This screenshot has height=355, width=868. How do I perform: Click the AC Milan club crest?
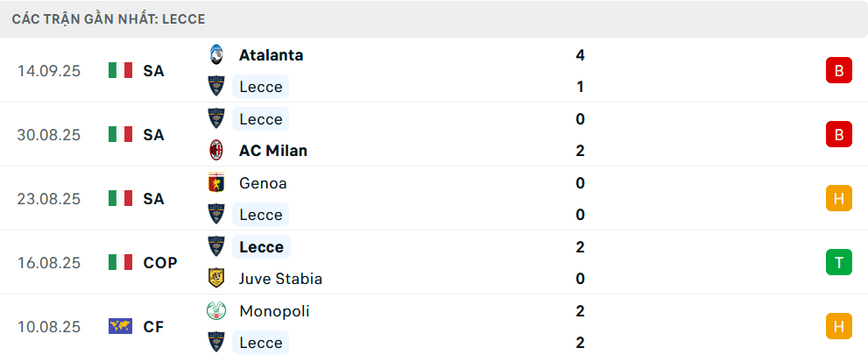click(215, 151)
